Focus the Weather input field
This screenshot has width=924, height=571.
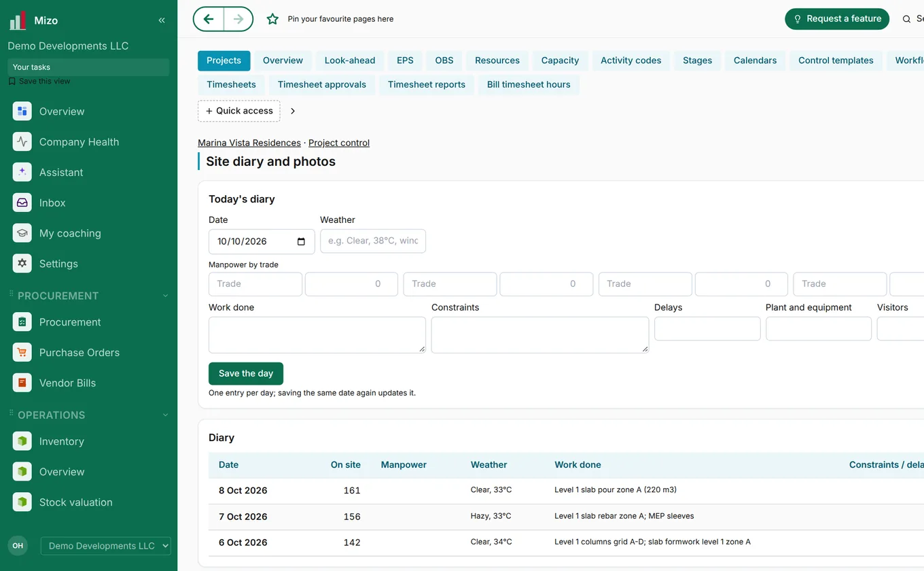[373, 241]
